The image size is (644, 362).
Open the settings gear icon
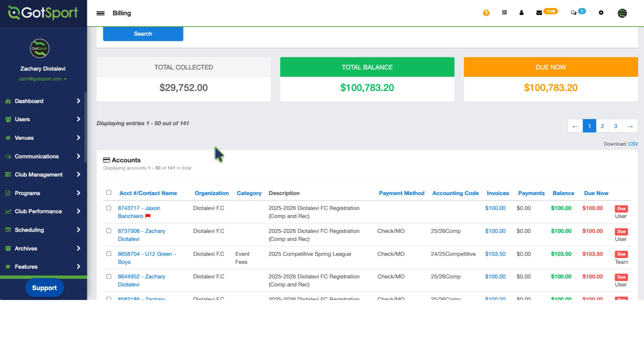pos(601,13)
